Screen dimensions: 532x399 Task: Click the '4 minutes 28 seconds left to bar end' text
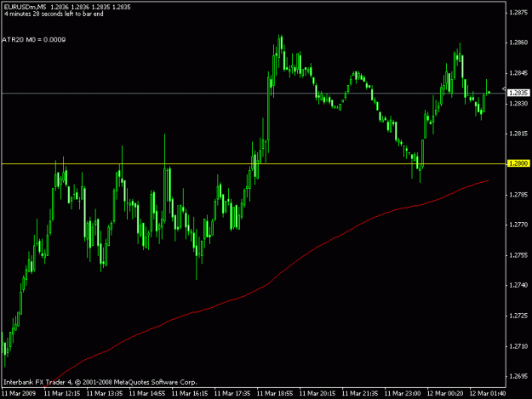click(54, 14)
